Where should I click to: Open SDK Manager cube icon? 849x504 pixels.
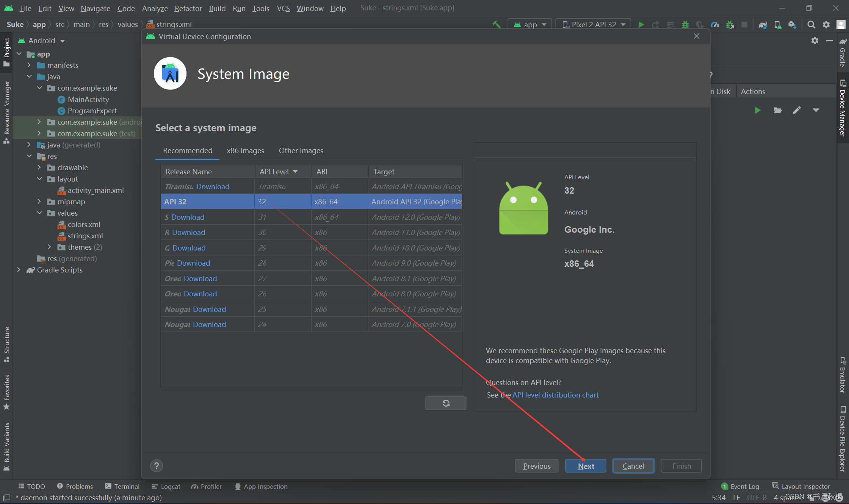[x=792, y=25]
